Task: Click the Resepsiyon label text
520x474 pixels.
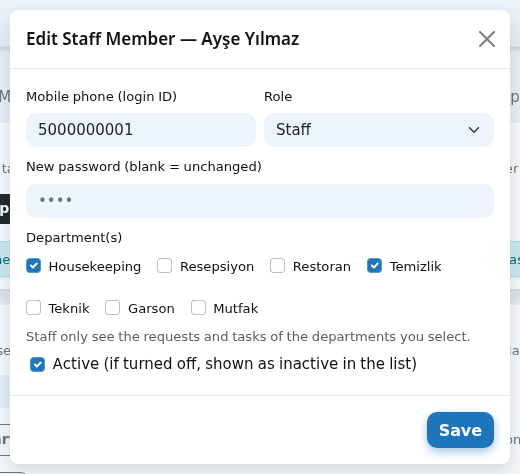Action: 217,267
